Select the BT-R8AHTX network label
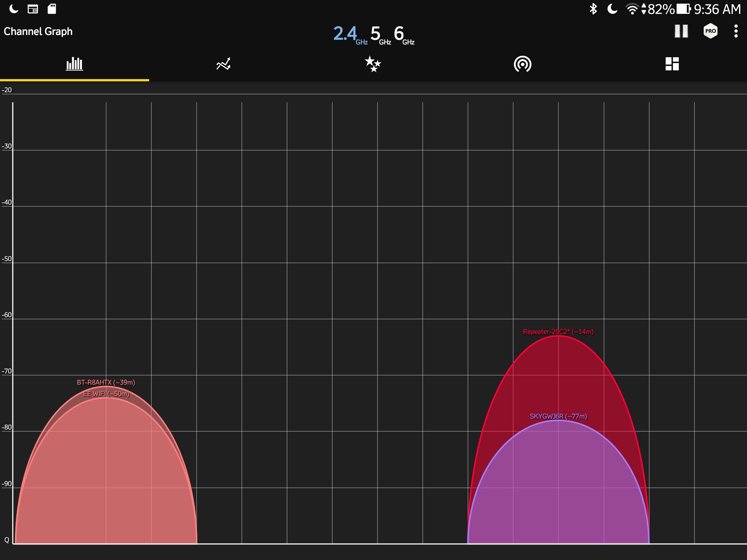Screen dimensions: 747x560 106,382
